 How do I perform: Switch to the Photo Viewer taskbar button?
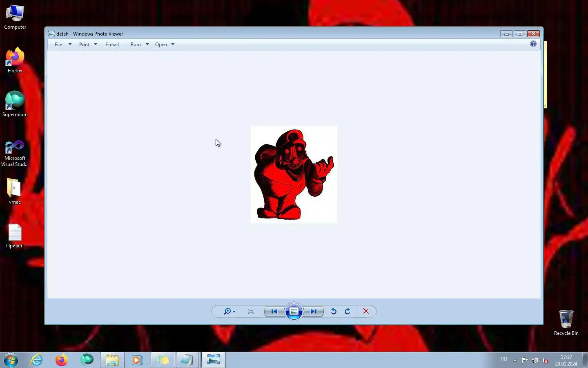[214, 360]
